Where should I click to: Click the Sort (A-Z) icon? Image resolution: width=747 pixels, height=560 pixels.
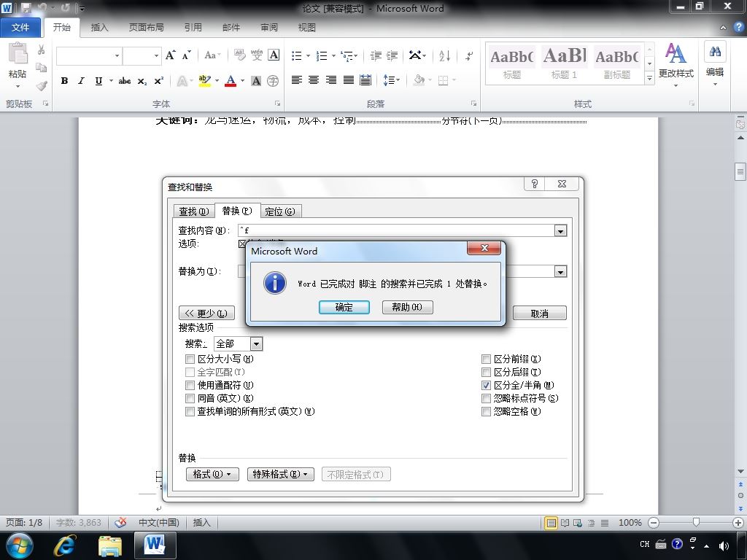[444, 55]
